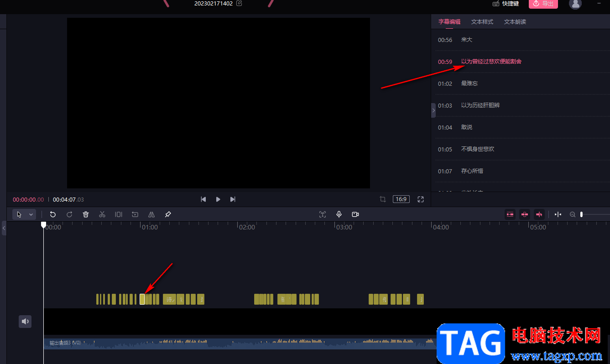Image resolution: width=610 pixels, height=364 pixels.
Task: Enter fullscreen preview mode
Action: (x=421, y=199)
